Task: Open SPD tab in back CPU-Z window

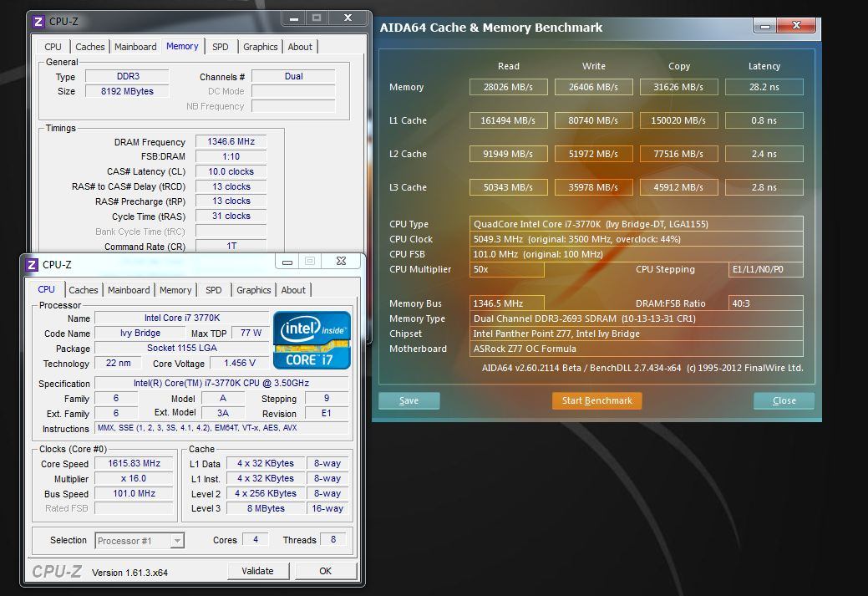Action: 221,47
